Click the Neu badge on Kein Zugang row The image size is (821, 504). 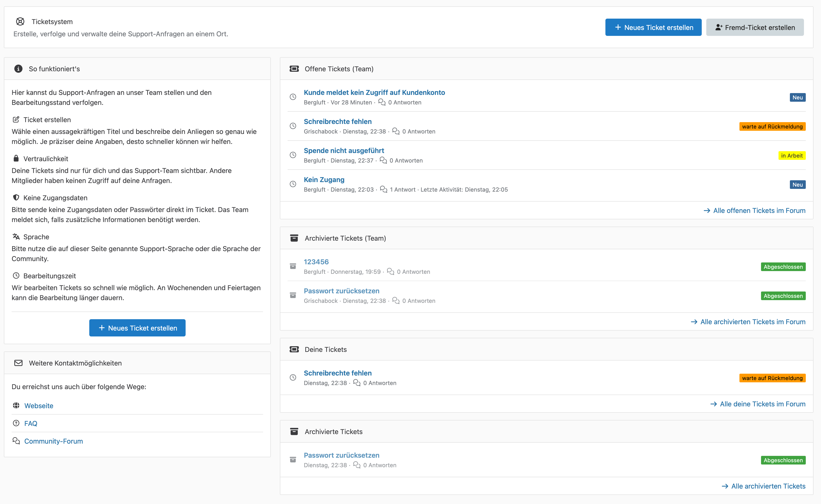coord(798,185)
